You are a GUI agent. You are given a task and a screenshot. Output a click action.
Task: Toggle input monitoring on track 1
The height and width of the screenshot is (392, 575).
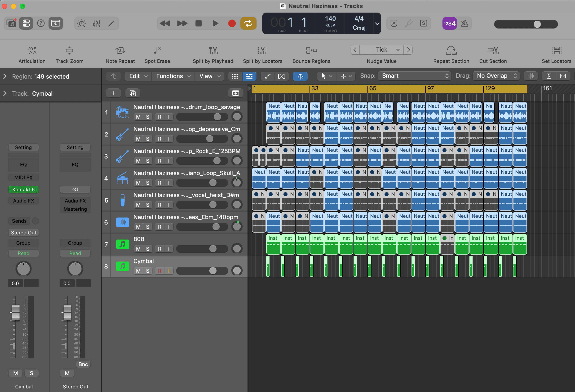click(169, 117)
